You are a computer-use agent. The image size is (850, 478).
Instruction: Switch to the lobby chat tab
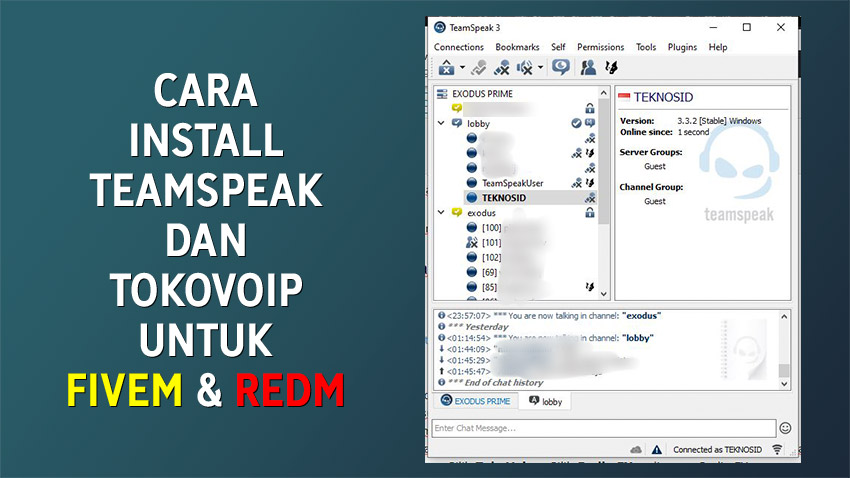click(545, 402)
